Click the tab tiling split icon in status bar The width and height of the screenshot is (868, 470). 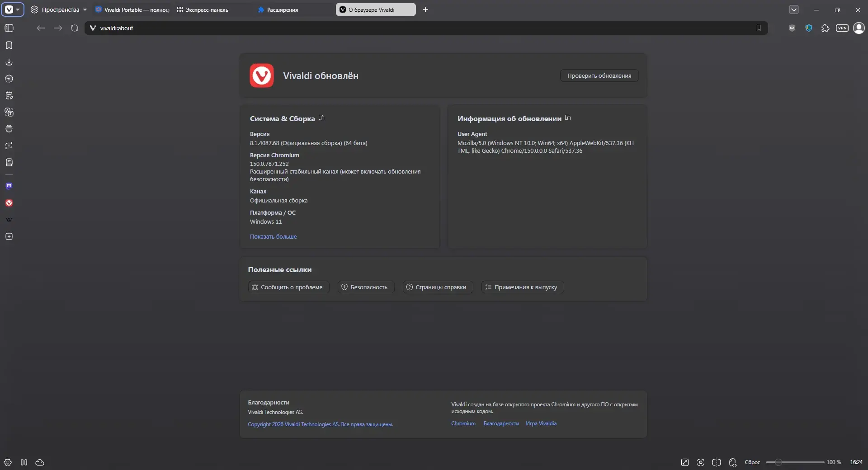717,462
